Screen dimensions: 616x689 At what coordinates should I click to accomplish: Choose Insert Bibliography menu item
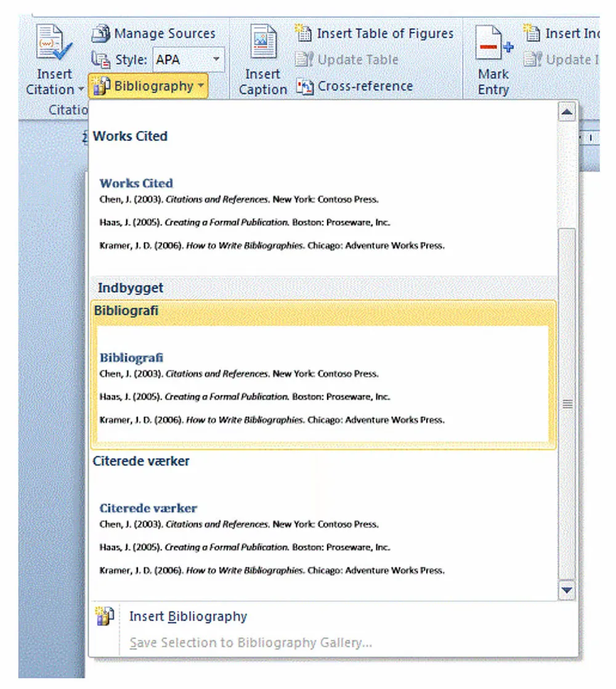(333, 616)
